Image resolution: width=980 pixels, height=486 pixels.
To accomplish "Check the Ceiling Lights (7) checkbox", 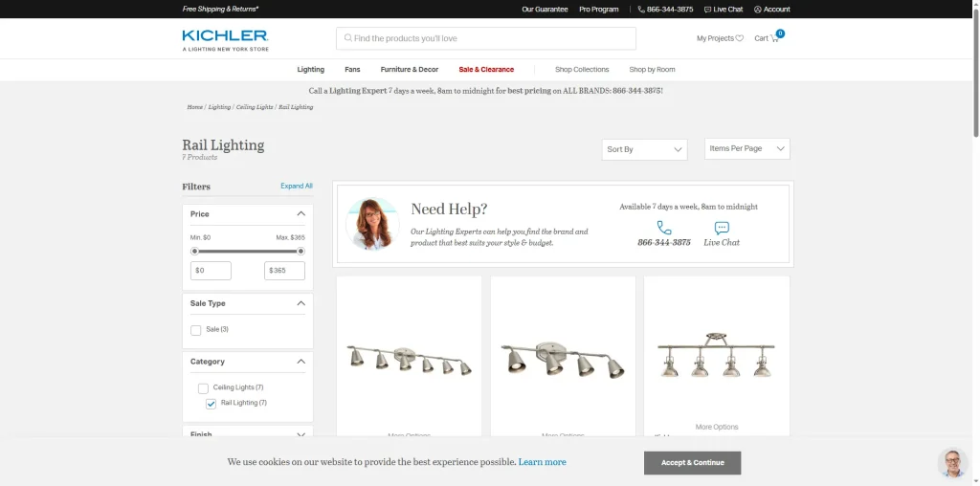I will 203,388.
